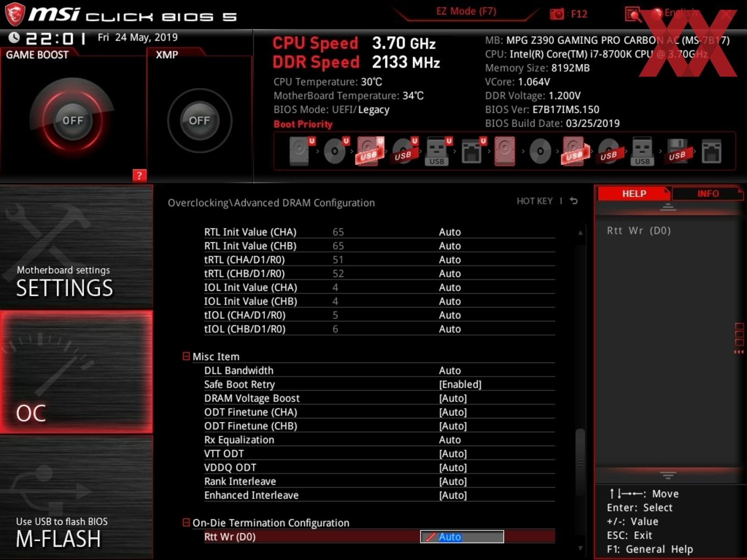Open the ODT Finetune (CHA) [Auto] dropdown
This screenshot has width=747, height=560.
coord(453,412)
